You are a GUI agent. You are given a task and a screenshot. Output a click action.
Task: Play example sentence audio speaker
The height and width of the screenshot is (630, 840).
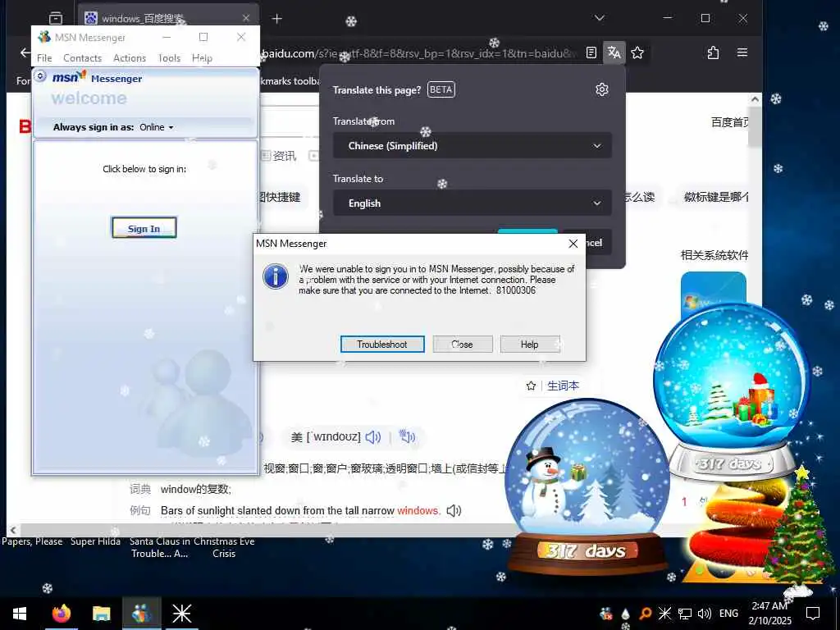coord(454,510)
